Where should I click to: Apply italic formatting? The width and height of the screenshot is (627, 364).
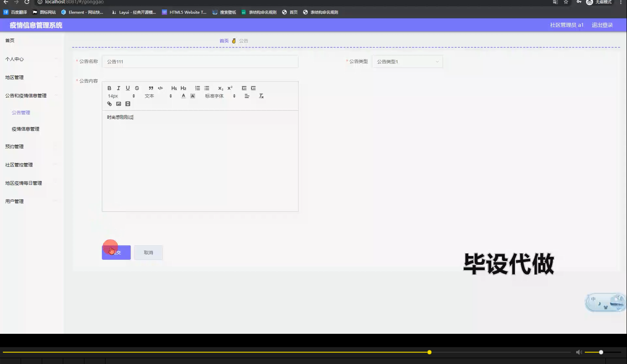(x=118, y=88)
